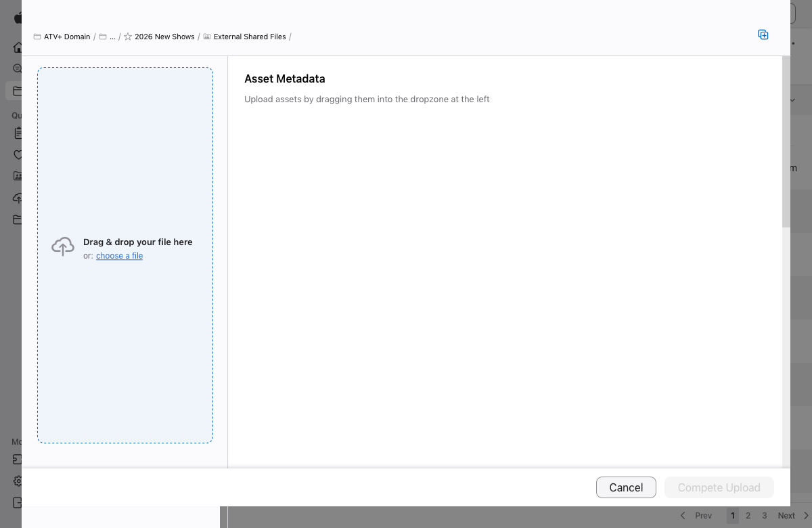This screenshot has height=528, width=812.
Task: Click the Cancel button
Action: (x=626, y=487)
